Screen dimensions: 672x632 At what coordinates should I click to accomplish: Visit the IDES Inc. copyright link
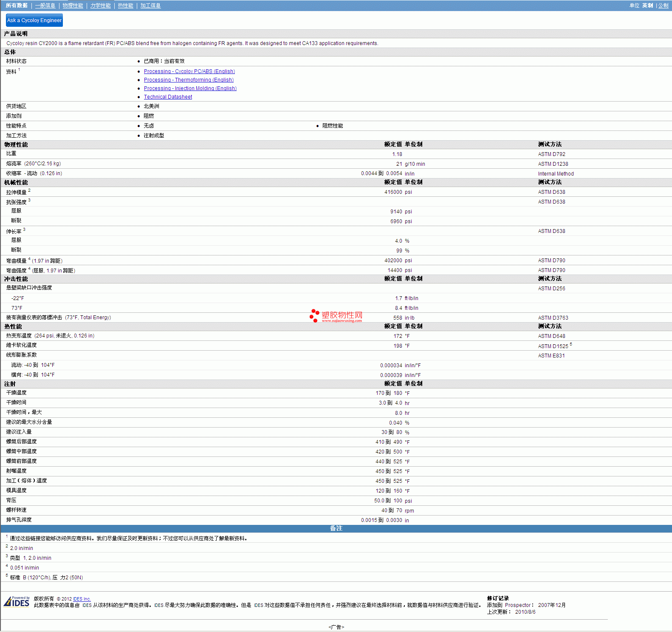coord(82,599)
